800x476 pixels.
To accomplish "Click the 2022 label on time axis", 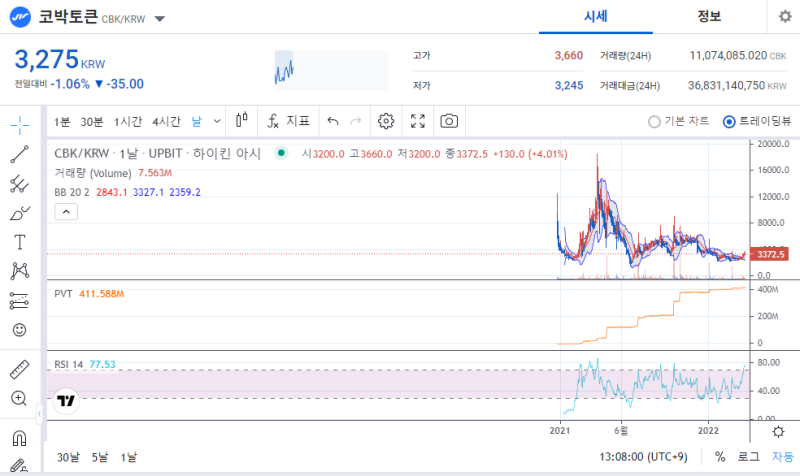I will tap(708, 431).
